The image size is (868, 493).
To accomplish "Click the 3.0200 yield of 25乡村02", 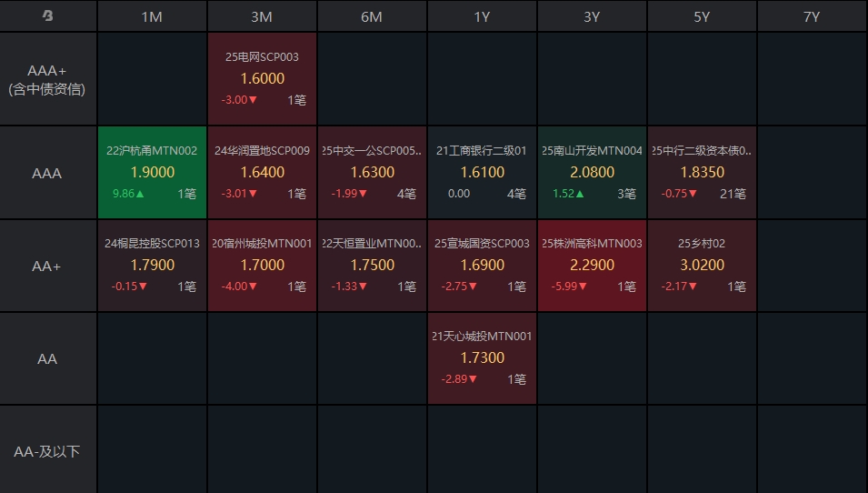I will (702, 265).
